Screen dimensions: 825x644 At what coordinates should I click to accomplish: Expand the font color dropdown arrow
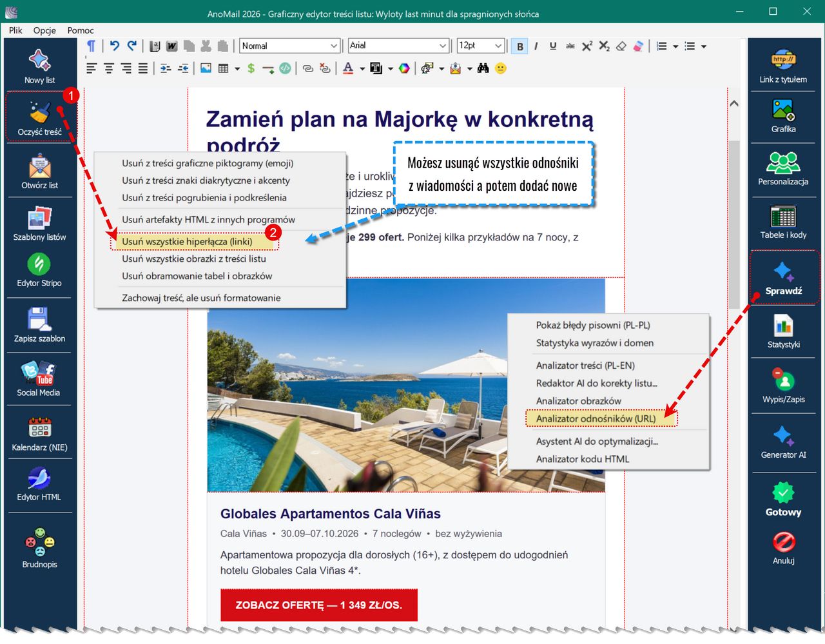click(362, 68)
